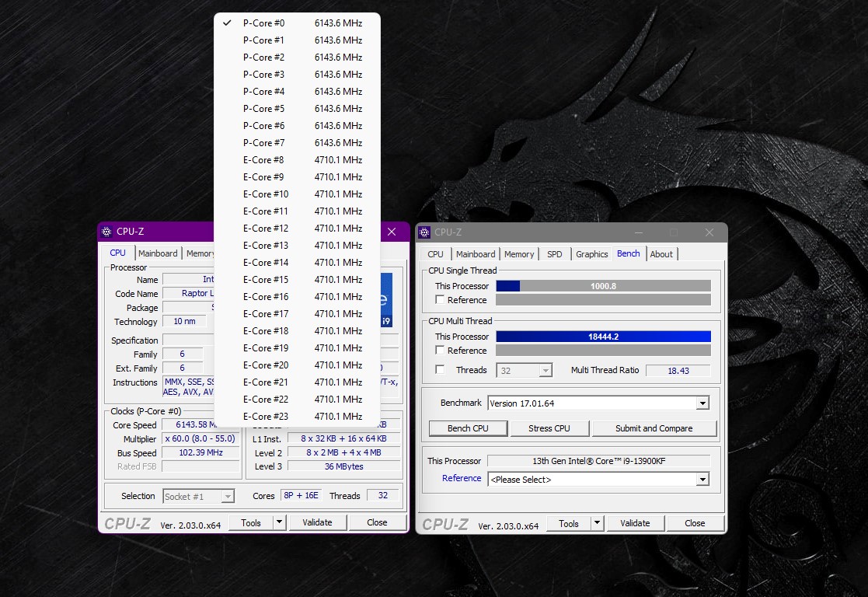
Task: Click CPU-Z app icon in purple title bar
Action: pos(106,232)
